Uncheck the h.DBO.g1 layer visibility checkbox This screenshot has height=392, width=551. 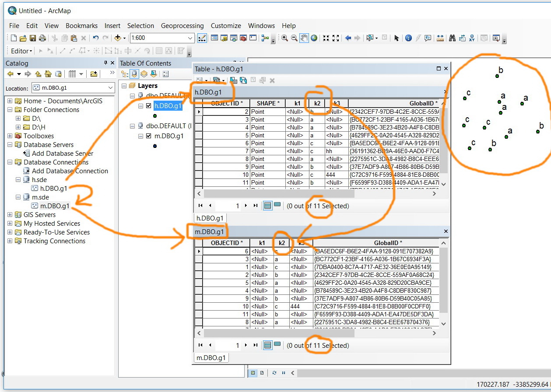click(x=149, y=106)
